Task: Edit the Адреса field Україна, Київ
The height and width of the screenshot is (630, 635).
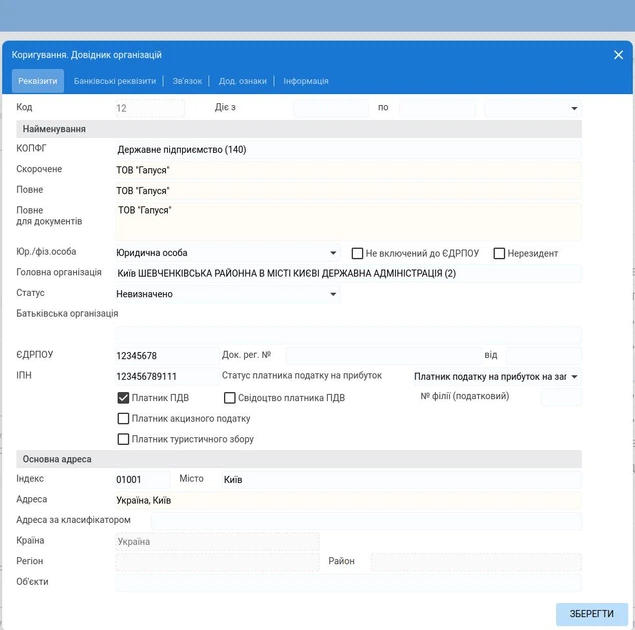Action: [348, 500]
